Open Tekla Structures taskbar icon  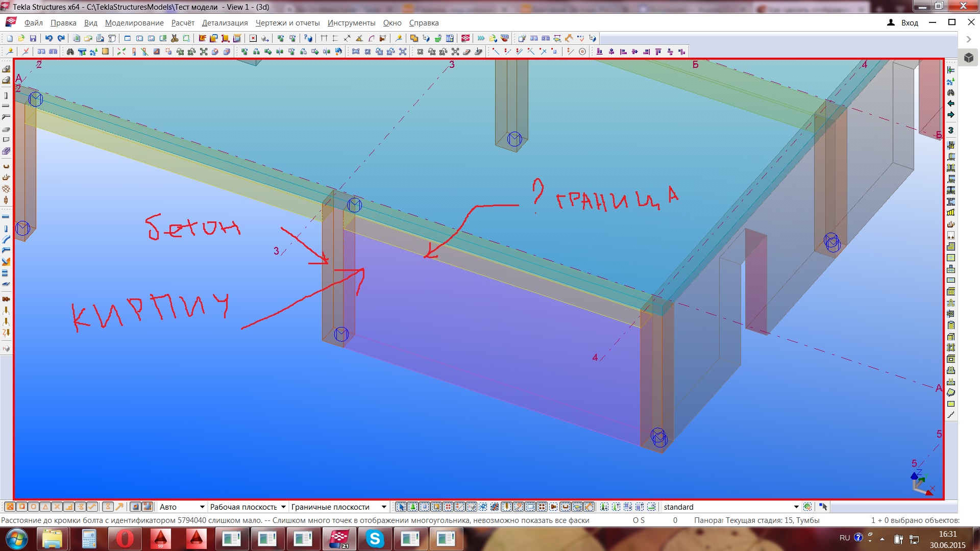tap(339, 539)
